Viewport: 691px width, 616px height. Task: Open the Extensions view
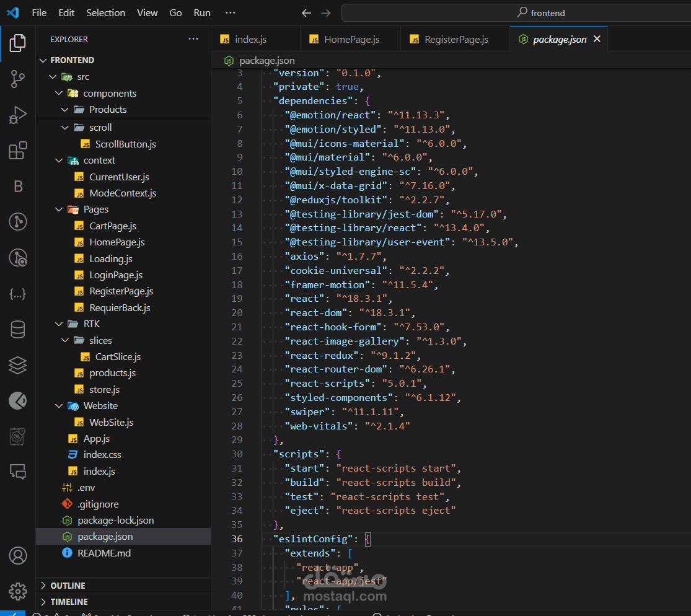[x=17, y=151]
